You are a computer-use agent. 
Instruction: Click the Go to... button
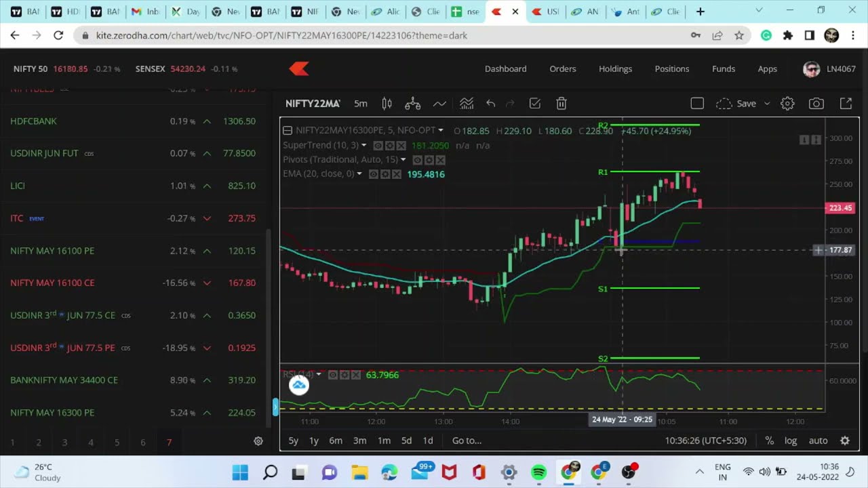pos(467,441)
